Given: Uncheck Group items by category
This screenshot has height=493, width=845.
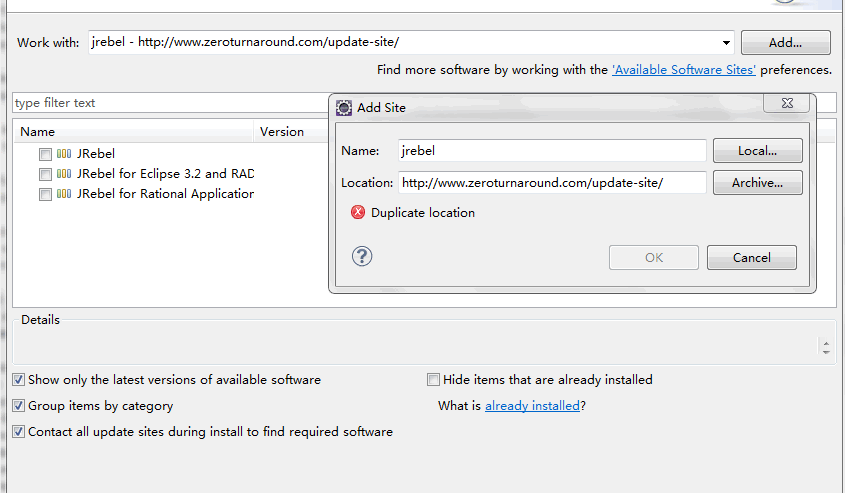Looking at the screenshot, I should (19, 406).
